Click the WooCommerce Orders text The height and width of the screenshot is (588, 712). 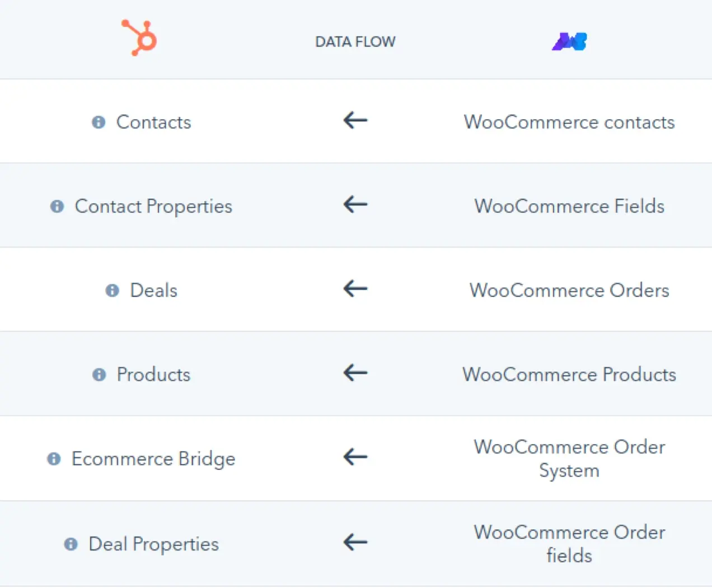[x=569, y=290]
